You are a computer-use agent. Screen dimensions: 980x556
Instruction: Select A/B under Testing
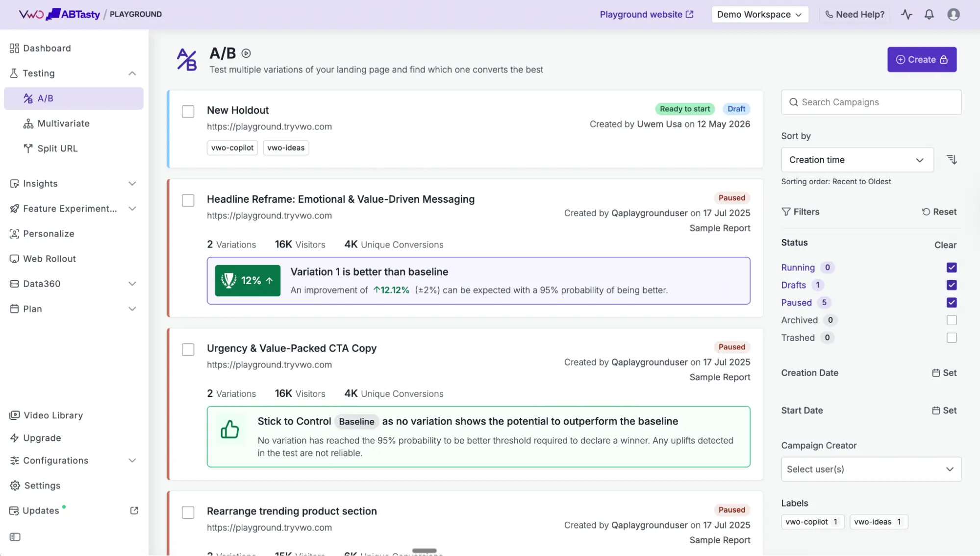[74, 98]
